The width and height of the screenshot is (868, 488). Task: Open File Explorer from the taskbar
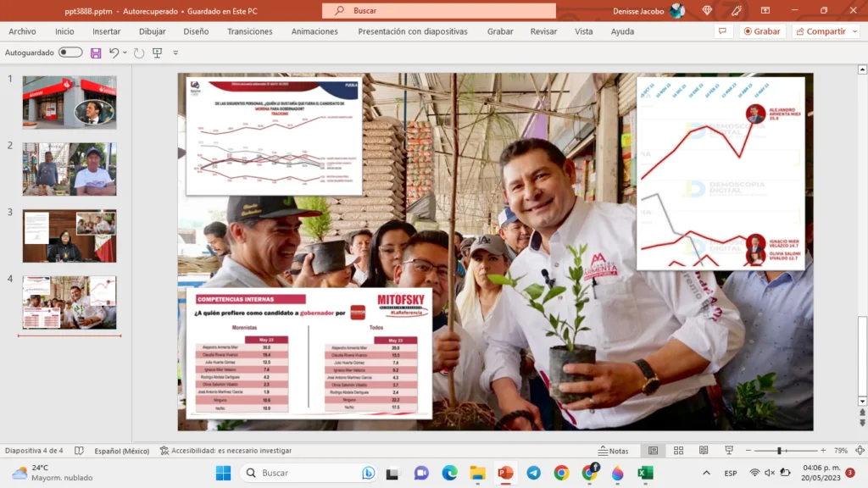click(477, 473)
